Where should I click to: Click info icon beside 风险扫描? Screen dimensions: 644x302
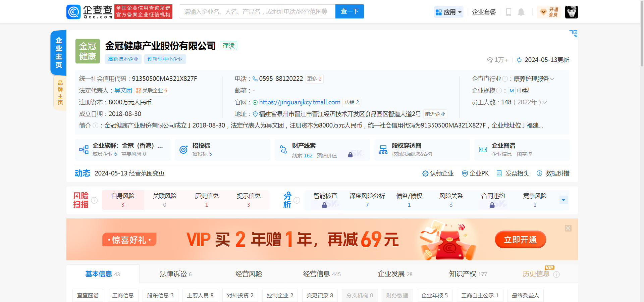click(x=94, y=200)
